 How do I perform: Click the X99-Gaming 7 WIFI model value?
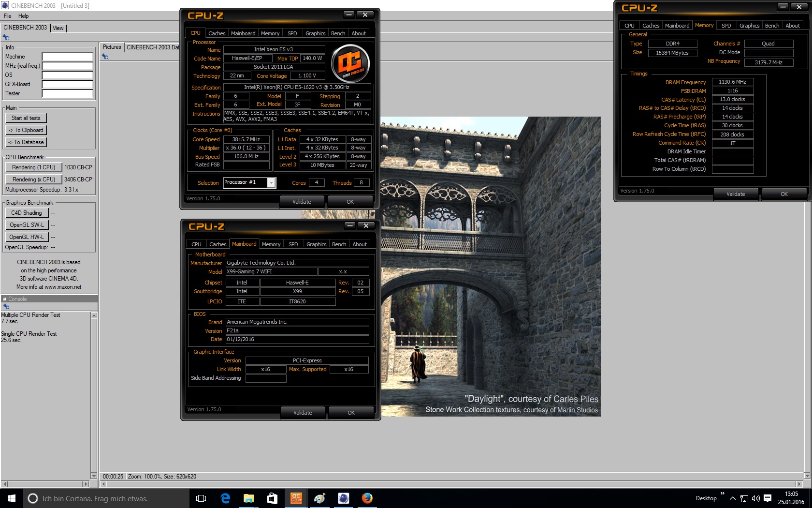(x=271, y=272)
